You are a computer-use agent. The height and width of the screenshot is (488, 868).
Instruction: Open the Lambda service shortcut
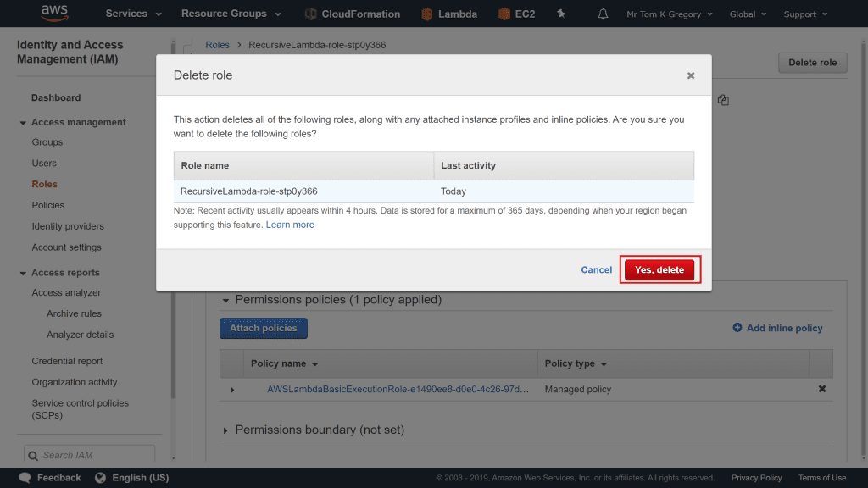coord(449,14)
